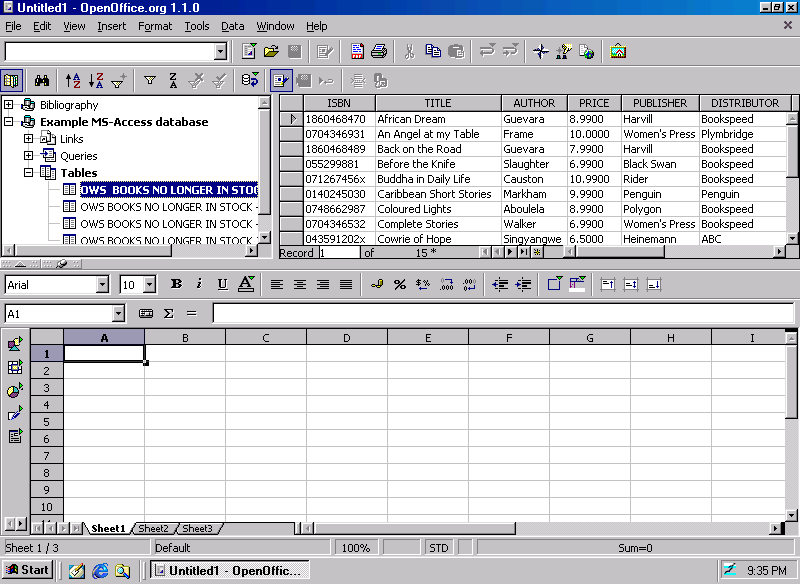Open the Arial font name dropdown
The width and height of the screenshot is (800, 584).
point(102,285)
